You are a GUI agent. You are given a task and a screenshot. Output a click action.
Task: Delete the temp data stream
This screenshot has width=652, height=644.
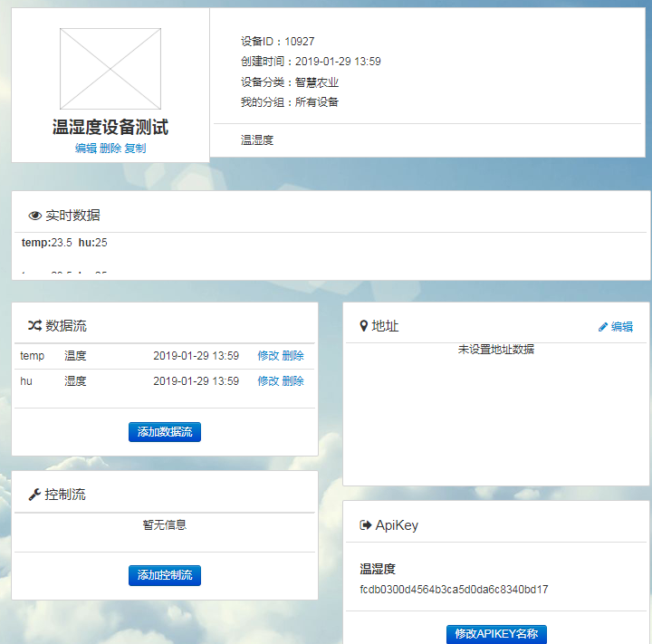point(292,356)
